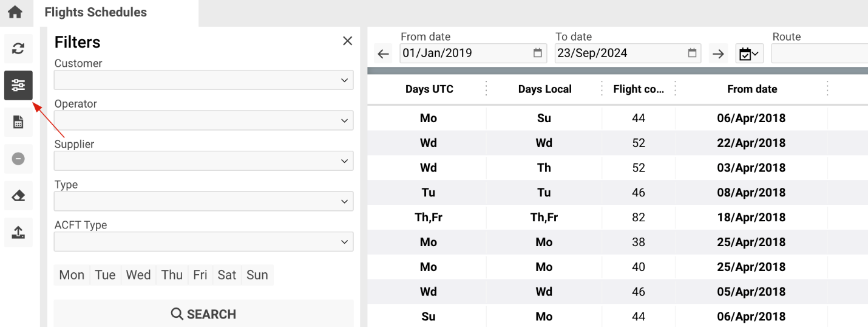Screen dimensions: 868x327
Task: Open the ACFT Type dropdown
Action: 203,242
